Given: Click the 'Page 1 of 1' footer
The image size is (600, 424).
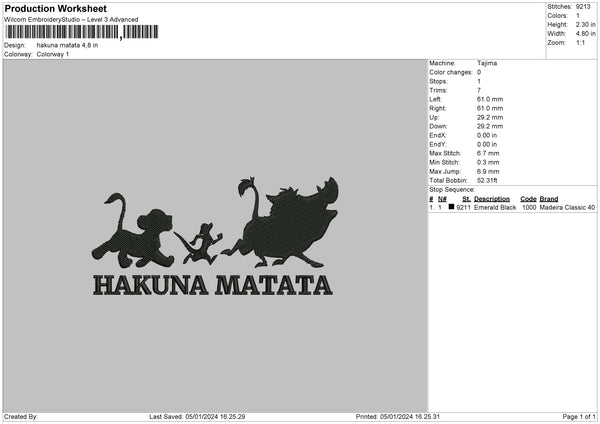Looking at the screenshot, I should coord(579,417).
